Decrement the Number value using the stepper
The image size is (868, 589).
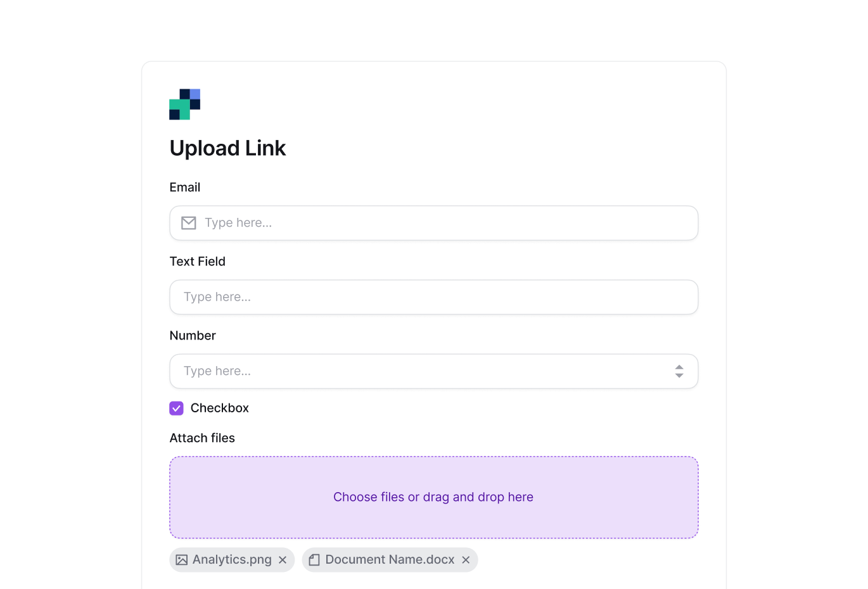(679, 374)
